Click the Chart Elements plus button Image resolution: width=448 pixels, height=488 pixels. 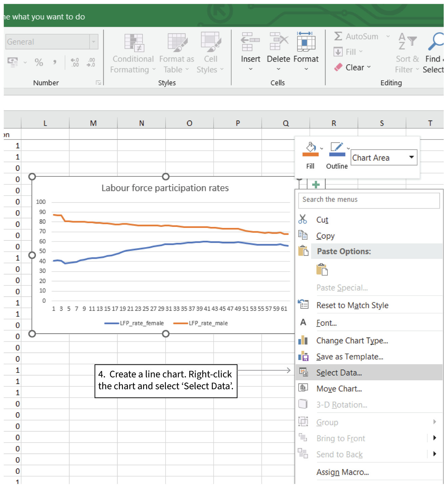tap(316, 185)
